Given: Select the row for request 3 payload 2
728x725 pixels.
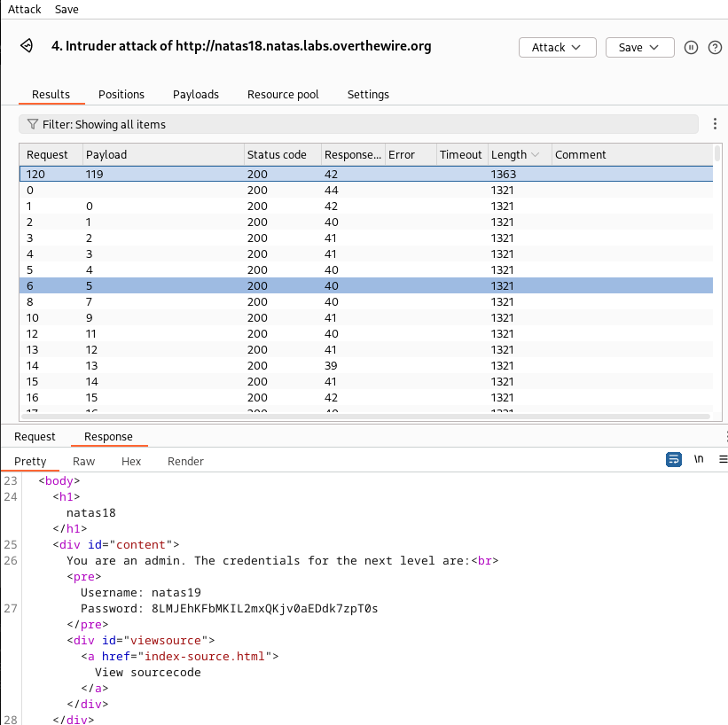Looking at the screenshot, I should tap(366, 238).
